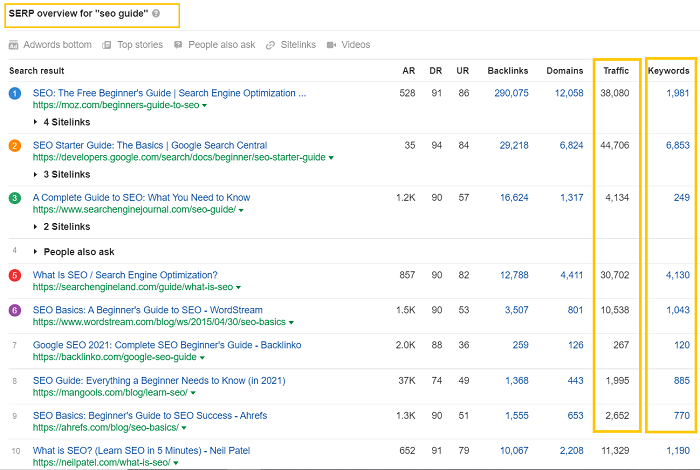Click the red position 5 badge
The image size is (700, 470).
click(14, 275)
